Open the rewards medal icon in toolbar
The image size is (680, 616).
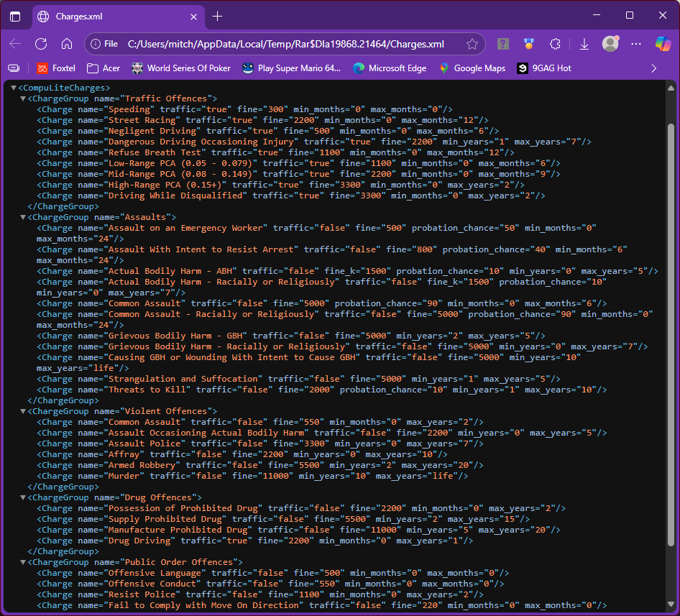tap(529, 44)
